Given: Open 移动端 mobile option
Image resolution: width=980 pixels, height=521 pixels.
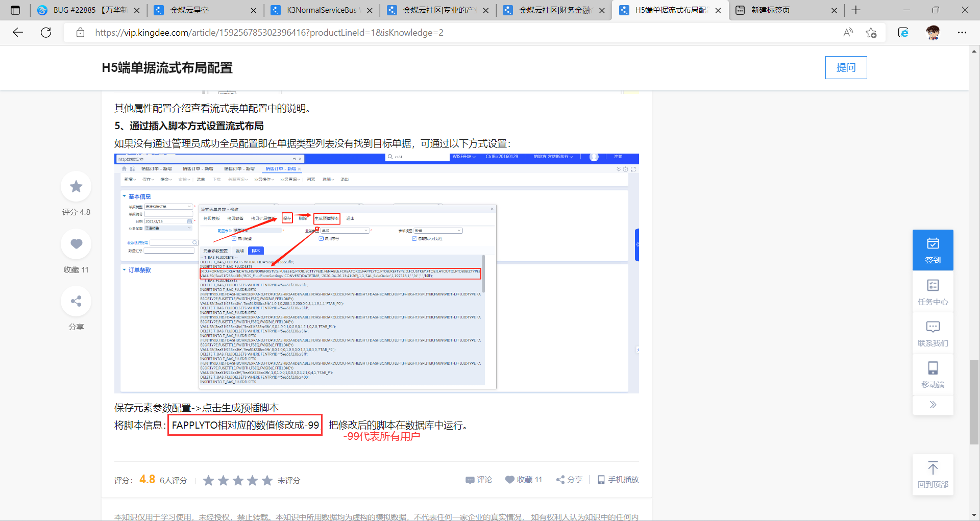Looking at the screenshot, I should tap(933, 375).
